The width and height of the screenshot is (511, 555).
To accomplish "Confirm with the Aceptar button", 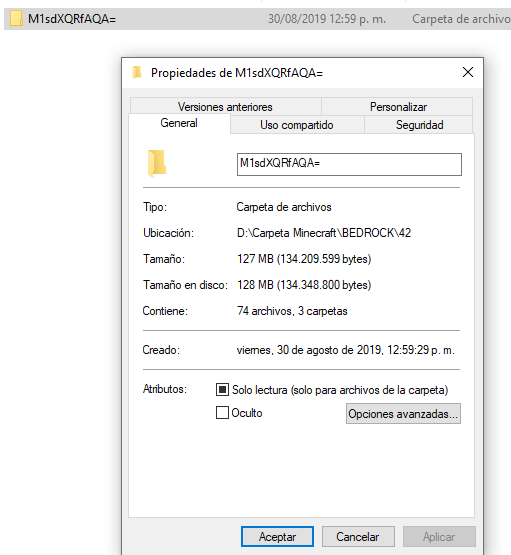I will click(x=277, y=537).
